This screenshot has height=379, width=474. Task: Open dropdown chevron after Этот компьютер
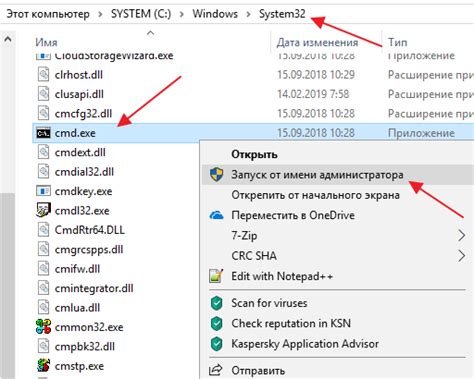click(x=100, y=14)
